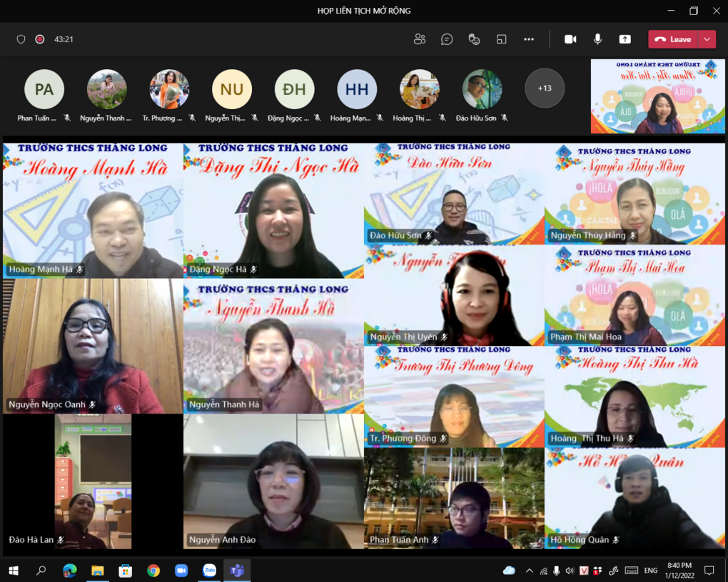The image size is (728, 582).
Task: Show the +13 additional participants
Action: tap(545, 88)
